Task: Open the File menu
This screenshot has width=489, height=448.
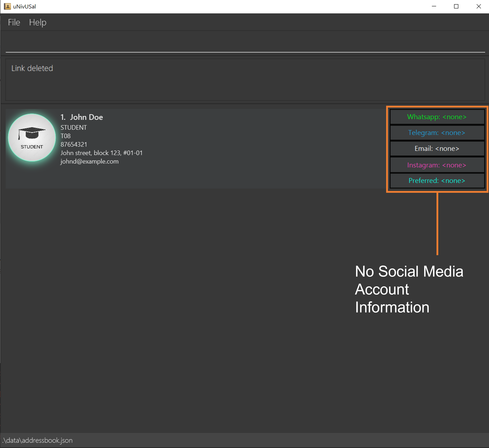Action: tap(14, 22)
